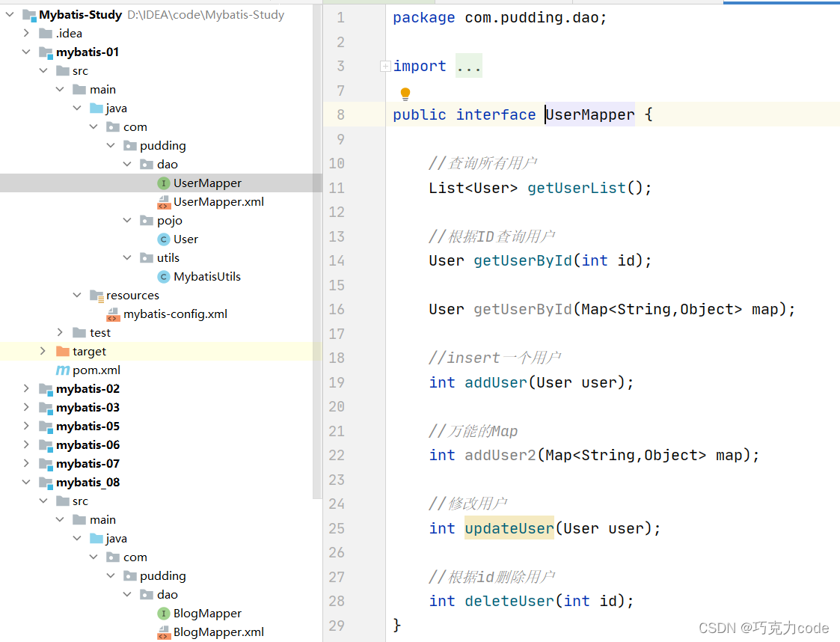Image resolution: width=840 pixels, height=642 pixels.
Task: Click the Mybatis-Study project module icon
Action: pyautogui.click(x=29, y=15)
